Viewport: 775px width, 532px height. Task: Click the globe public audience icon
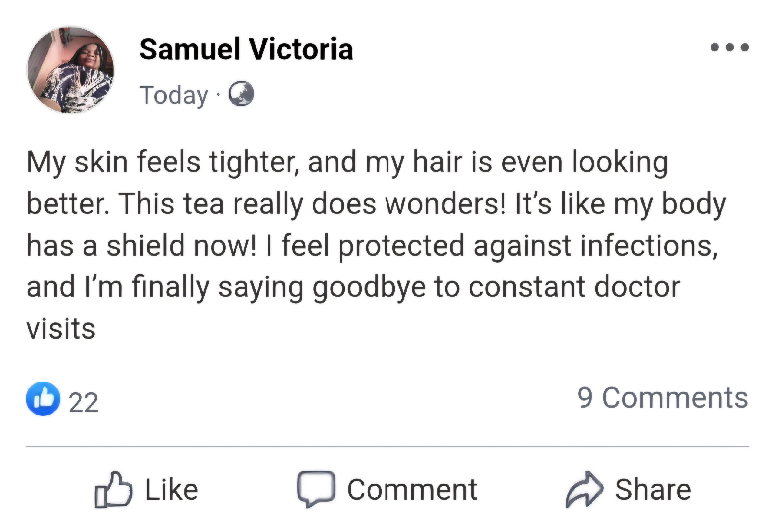(241, 94)
